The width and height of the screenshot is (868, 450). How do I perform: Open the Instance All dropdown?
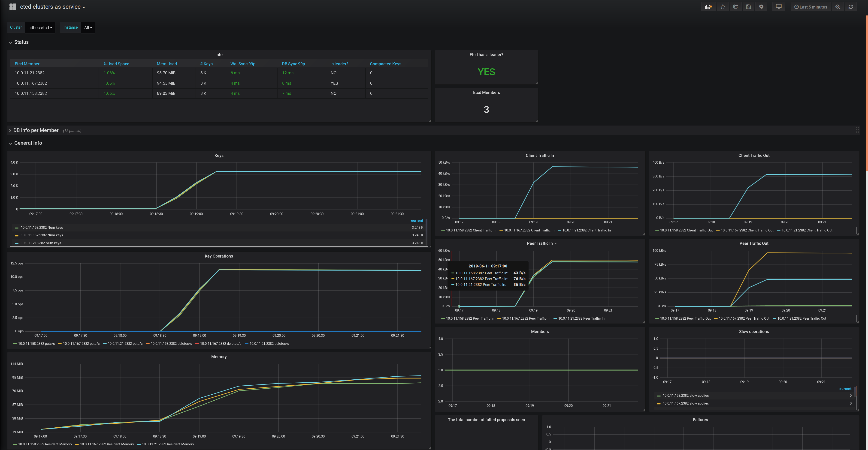click(88, 28)
